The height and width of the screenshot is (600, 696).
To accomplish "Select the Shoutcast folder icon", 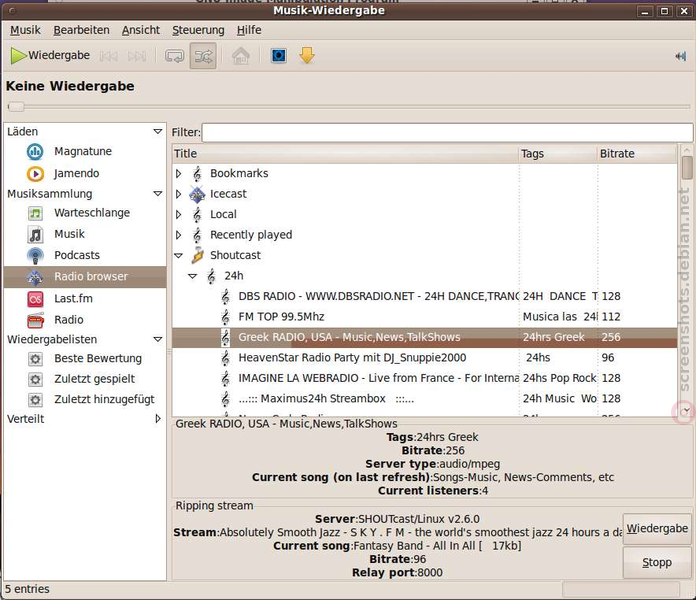I will tap(197, 256).
